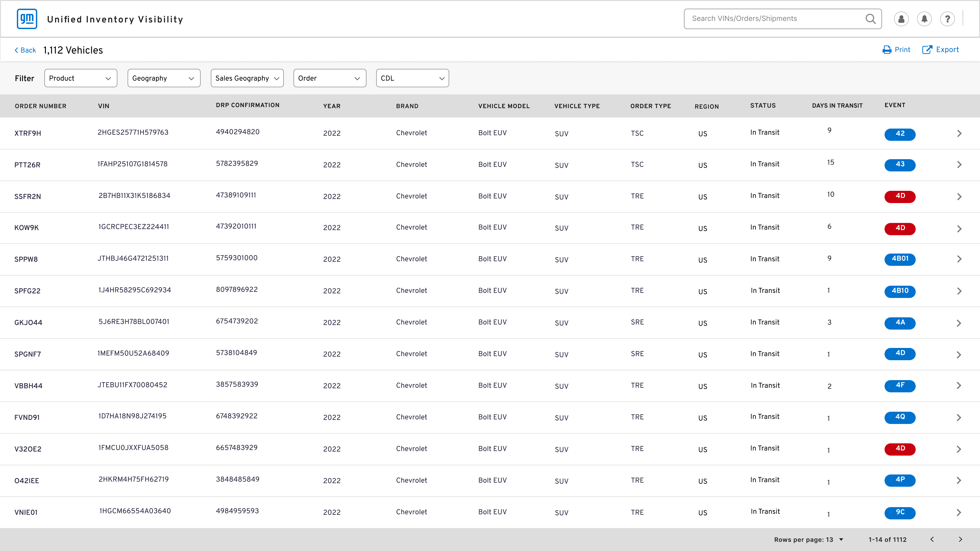Go to next page arrow in footer

point(960,539)
